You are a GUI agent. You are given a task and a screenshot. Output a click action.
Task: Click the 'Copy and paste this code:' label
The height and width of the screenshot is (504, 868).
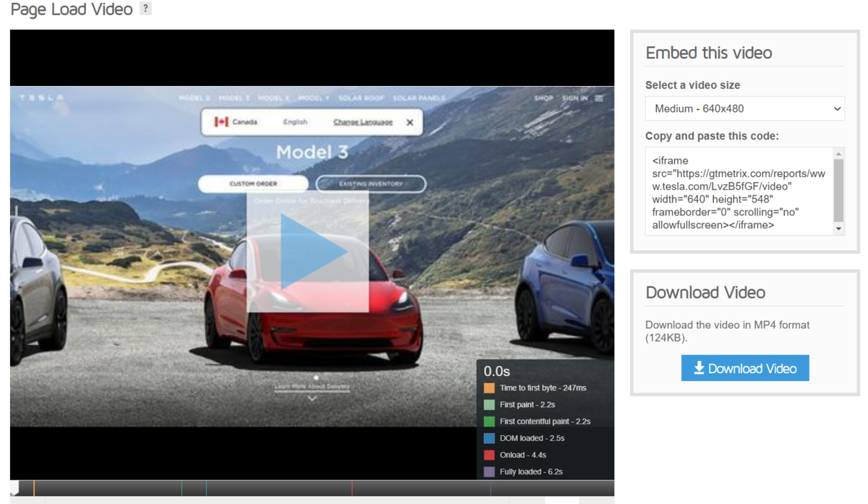(x=712, y=136)
